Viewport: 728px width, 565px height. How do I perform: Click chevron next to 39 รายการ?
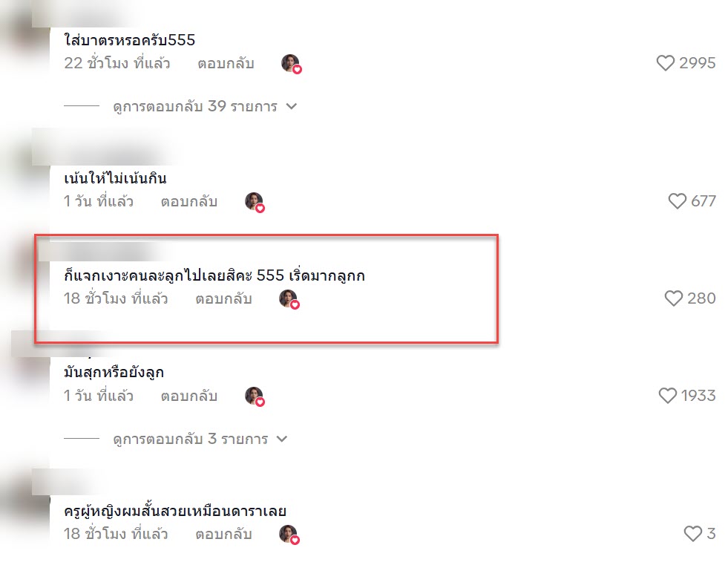pyautogui.click(x=292, y=106)
